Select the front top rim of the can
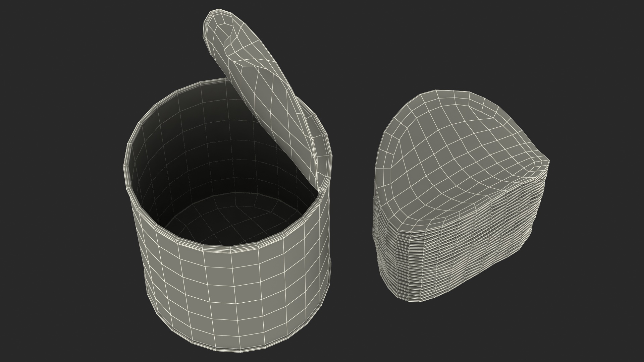The image size is (644, 362). coord(218,249)
